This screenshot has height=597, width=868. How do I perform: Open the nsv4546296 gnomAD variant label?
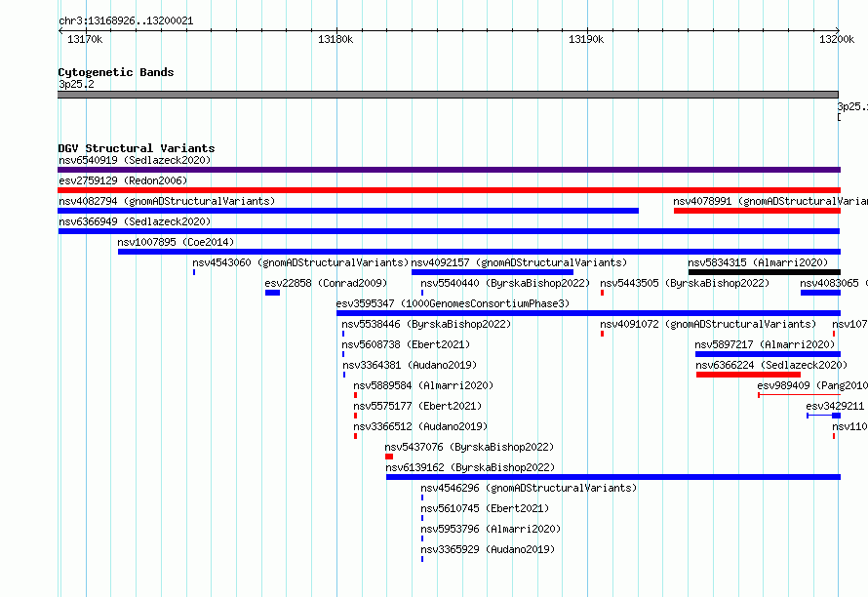pos(529,488)
